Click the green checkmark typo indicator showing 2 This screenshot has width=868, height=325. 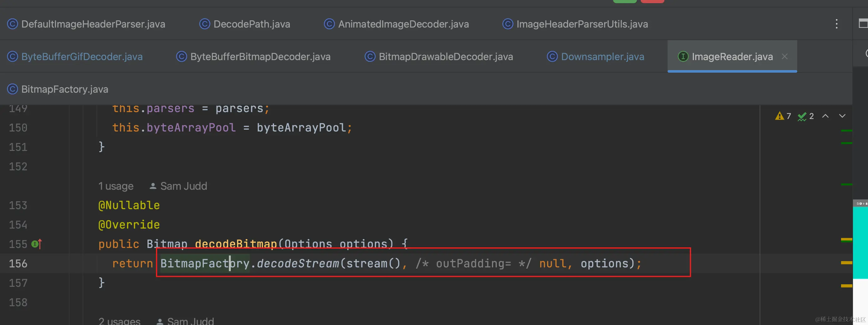[x=806, y=116]
